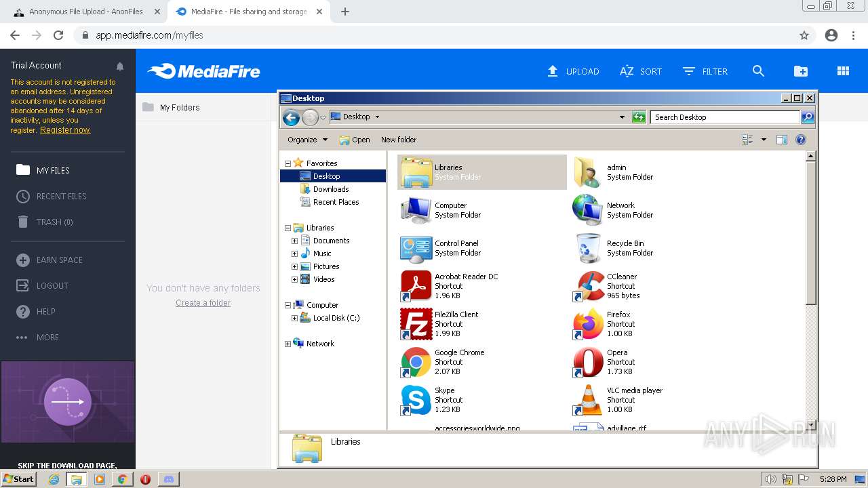Expand More options in sidebar
Viewport: 868px width, 488px height.
[x=37, y=337]
